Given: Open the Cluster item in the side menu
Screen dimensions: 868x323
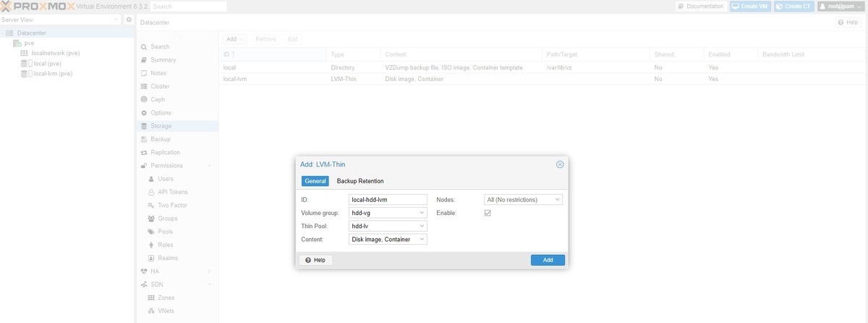Looking at the screenshot, I should (160, 86).
